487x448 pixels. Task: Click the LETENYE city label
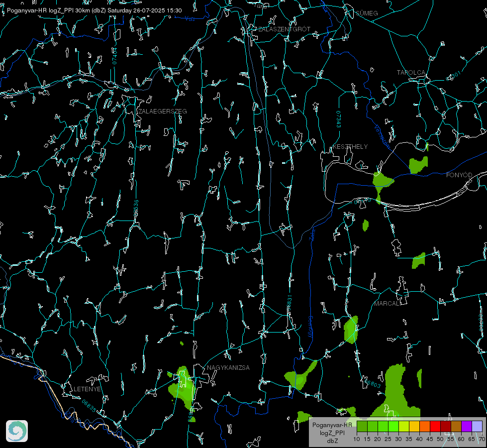tap(87, 389)
